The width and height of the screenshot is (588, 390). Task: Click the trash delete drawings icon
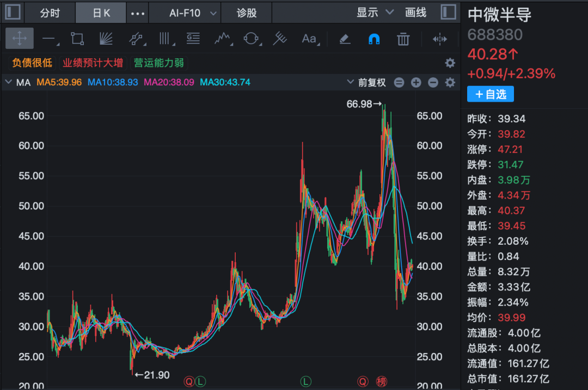[403, 39]
